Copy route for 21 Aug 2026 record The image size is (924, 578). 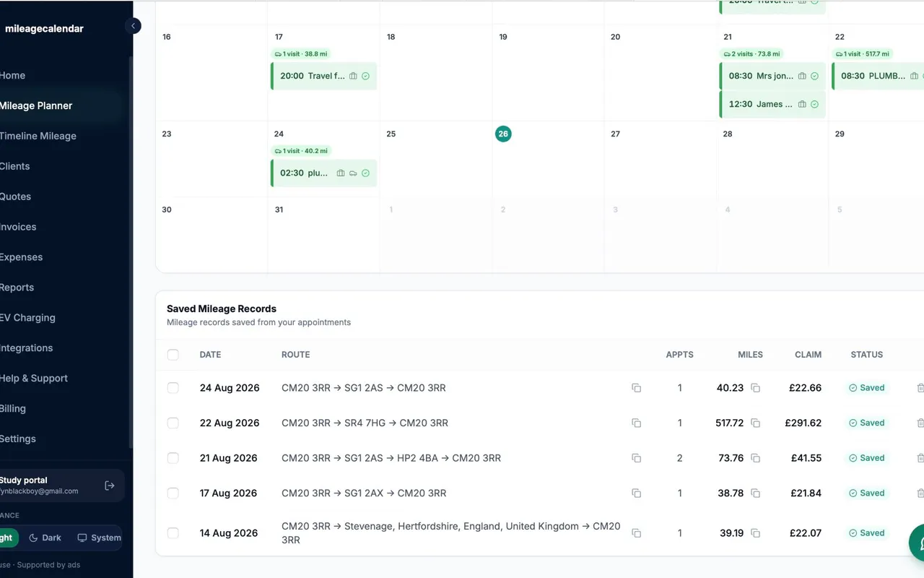coord(636,458)
